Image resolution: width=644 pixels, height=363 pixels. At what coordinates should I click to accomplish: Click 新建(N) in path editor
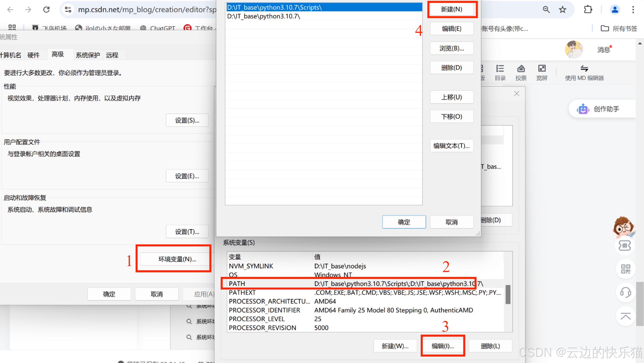click(451, 9)
